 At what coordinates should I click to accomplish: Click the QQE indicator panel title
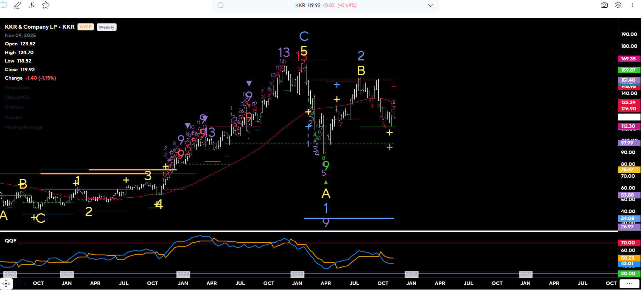coord(10,241)
